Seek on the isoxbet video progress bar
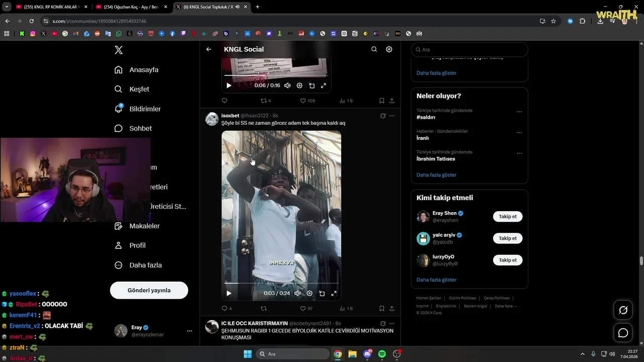 click(x=281, y=284)
